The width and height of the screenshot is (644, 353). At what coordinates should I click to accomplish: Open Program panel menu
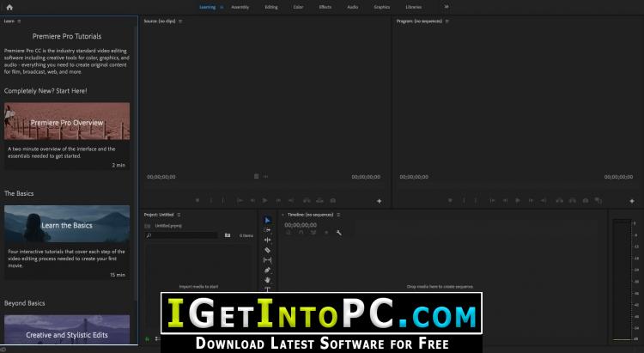click(447, 21)
